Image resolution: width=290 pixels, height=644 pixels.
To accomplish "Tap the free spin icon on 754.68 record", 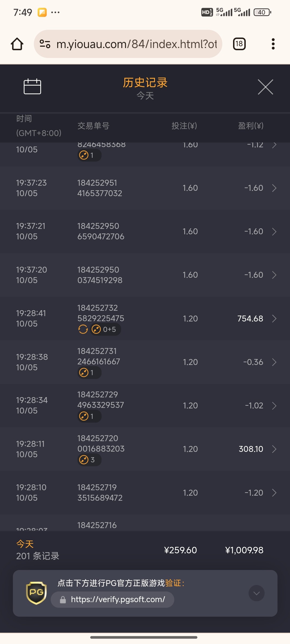I will 83,329.
